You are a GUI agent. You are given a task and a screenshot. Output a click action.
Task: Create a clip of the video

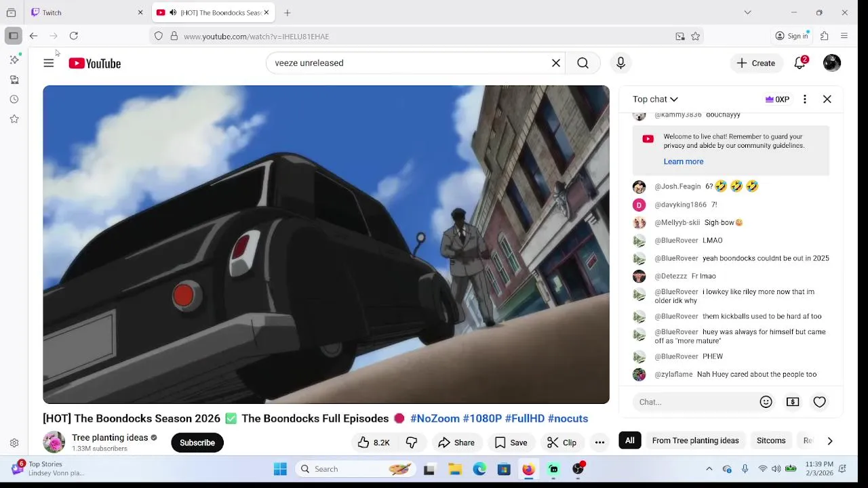pos(562,443)
